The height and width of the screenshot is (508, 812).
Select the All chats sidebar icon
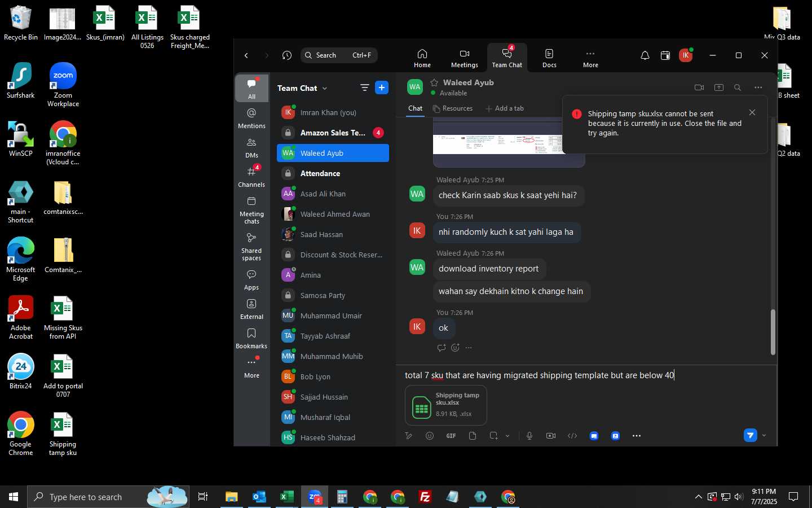pyautogui.click(x=251, y=89)
